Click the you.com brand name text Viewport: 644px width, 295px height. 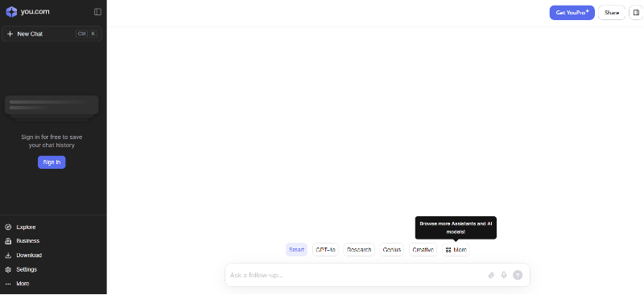coord(35,12)
